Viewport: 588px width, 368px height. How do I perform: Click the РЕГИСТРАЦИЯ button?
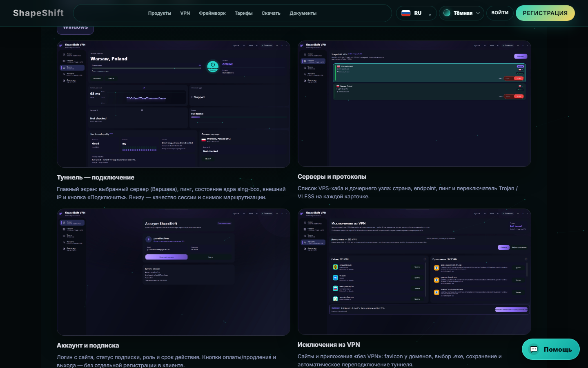tap(545, 13)
